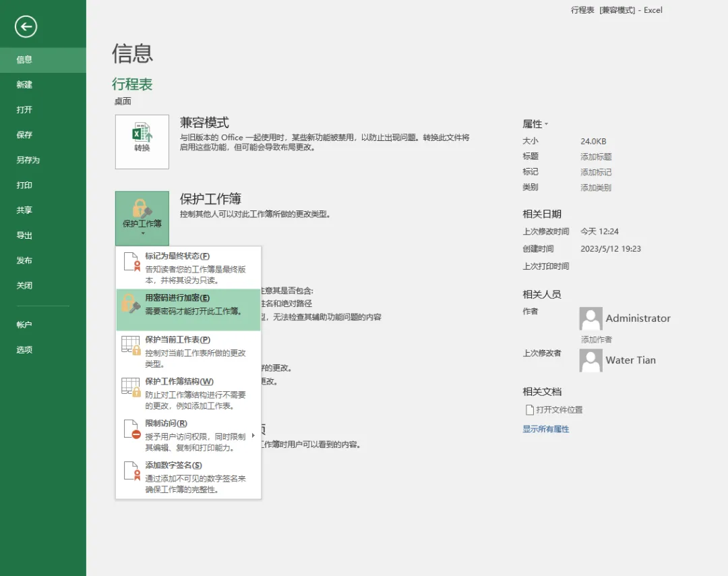
Task: Click the Water Tian avatar icon
Action: click(x=590, y=360)
